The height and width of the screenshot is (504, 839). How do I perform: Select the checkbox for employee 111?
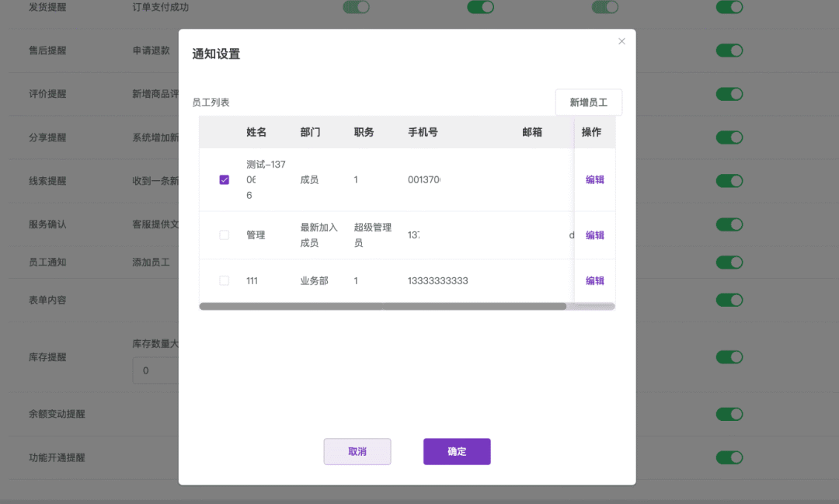click(x=225, y=280)
